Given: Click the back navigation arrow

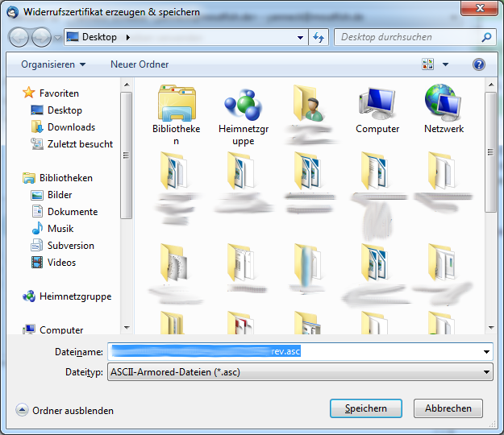Looking at the screenshot, I should [x=21, y=37].
